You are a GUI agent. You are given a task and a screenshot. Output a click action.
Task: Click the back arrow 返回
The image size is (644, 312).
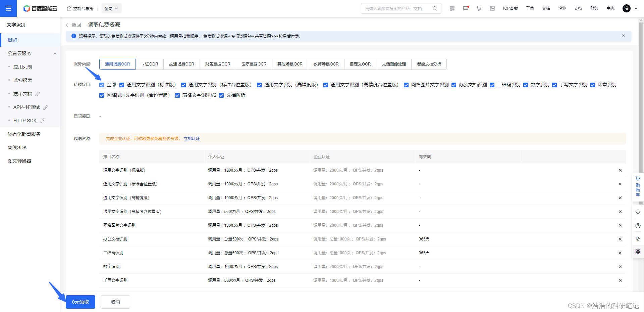pos(73,25)
